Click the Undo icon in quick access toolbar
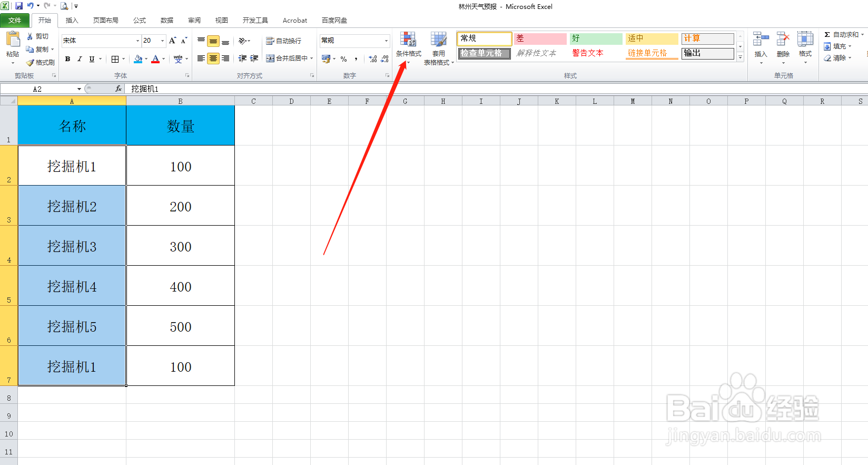The image size is (868, 465). click(30, 6)
